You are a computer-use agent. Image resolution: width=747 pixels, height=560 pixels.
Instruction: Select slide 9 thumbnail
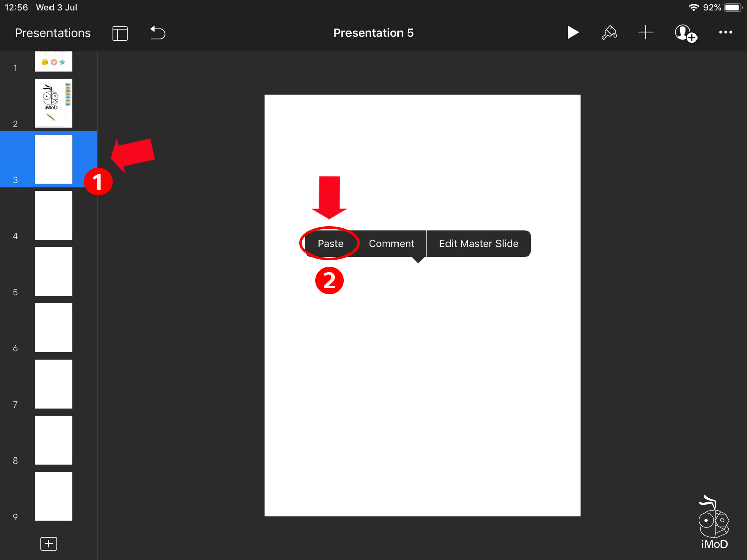tap(54, 496)
